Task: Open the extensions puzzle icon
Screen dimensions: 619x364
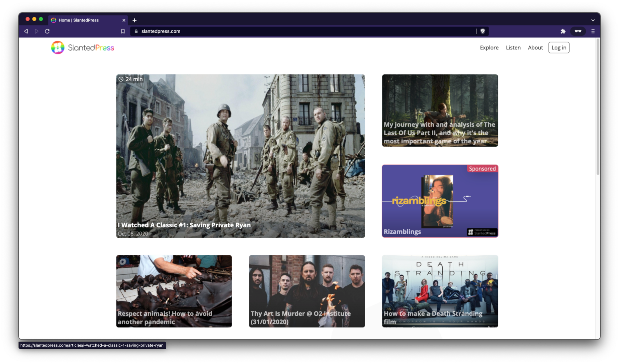Action: point(563,31)
